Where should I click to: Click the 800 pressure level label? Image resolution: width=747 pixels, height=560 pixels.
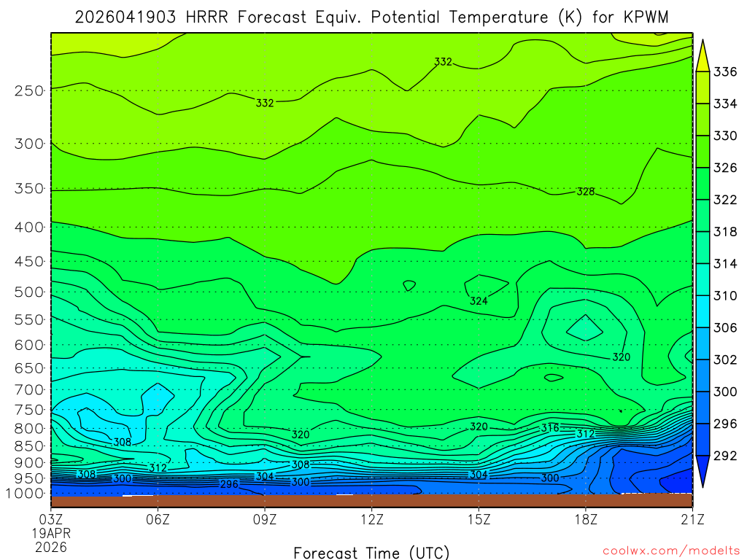point(29,429)
